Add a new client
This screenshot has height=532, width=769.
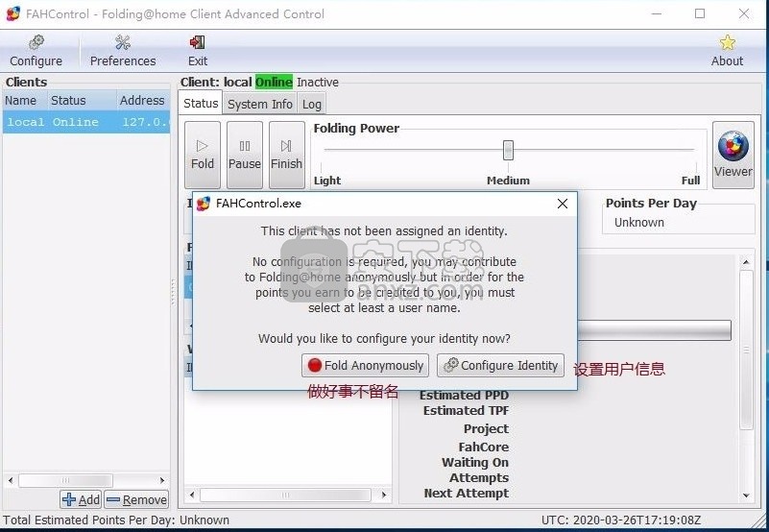pyautogui.click(x=81, y=499)
